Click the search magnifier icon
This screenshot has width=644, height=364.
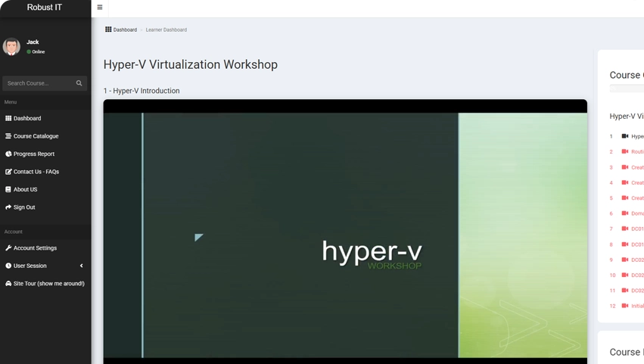[x=79, y=83]
